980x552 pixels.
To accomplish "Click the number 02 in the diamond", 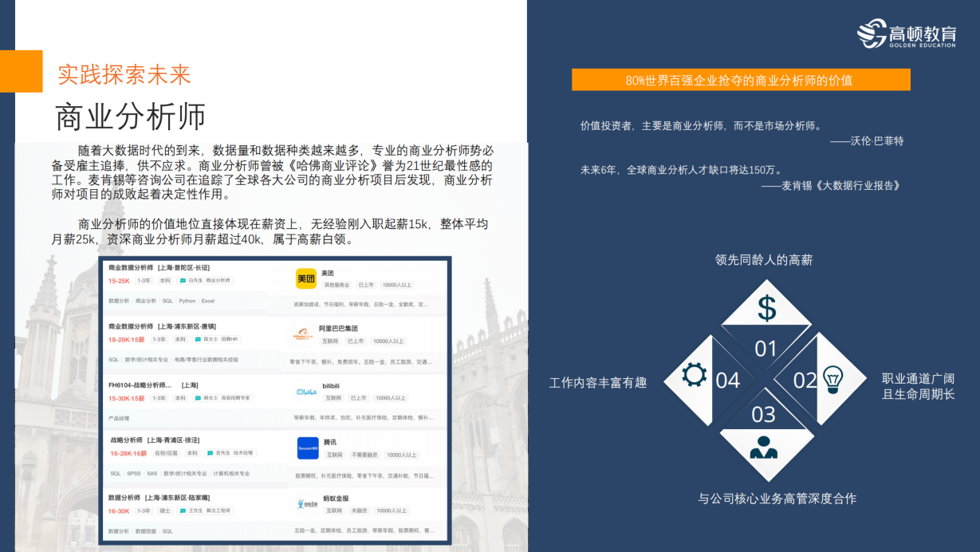I will 805,380.
